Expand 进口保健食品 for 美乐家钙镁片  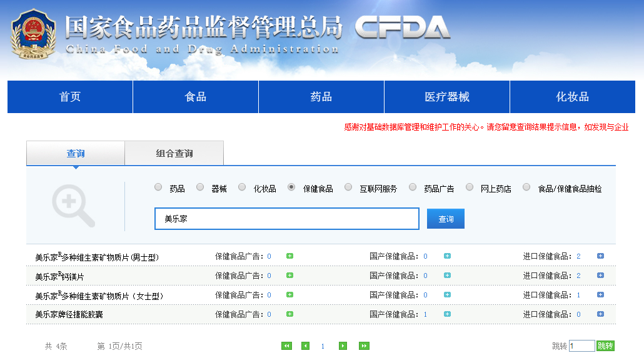(600, 275)
